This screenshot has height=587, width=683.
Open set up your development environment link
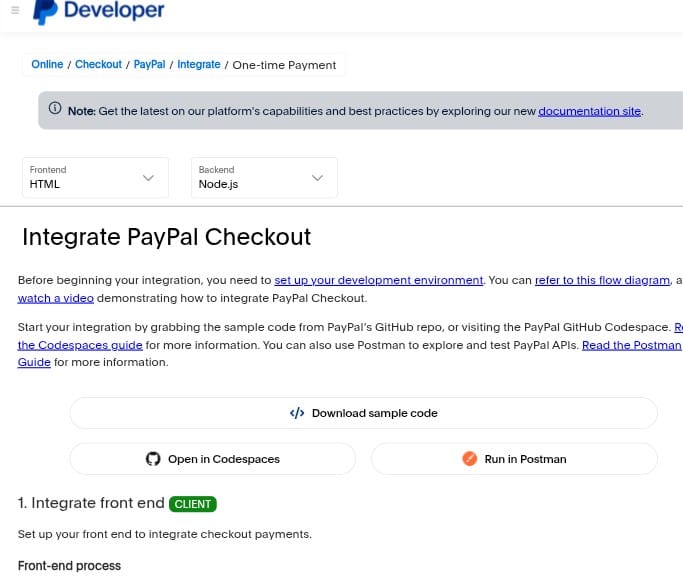click(x=379, y=280)
